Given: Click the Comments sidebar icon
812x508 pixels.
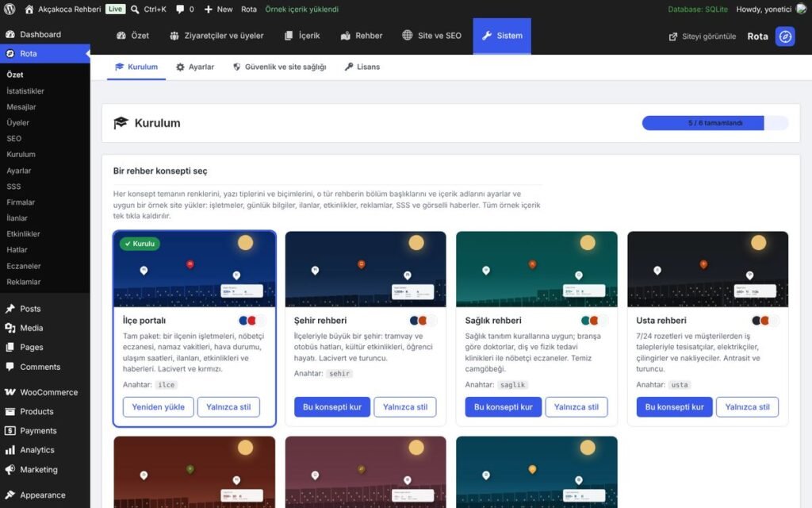Looking at the screenshot, I should 10,367.
